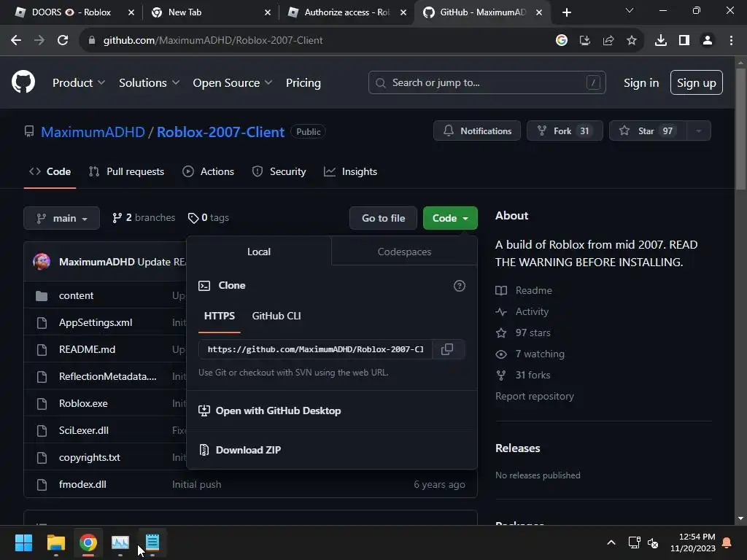Open the Clone help question mark icon
This screenshot has height=560, width=747.
coord(460,286)
